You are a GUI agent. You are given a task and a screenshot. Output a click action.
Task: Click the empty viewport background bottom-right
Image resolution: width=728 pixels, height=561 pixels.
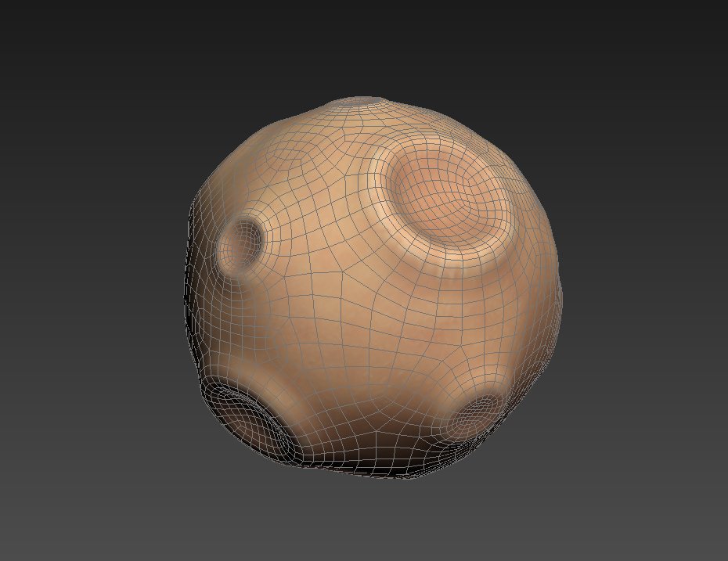tap(658, 509)
